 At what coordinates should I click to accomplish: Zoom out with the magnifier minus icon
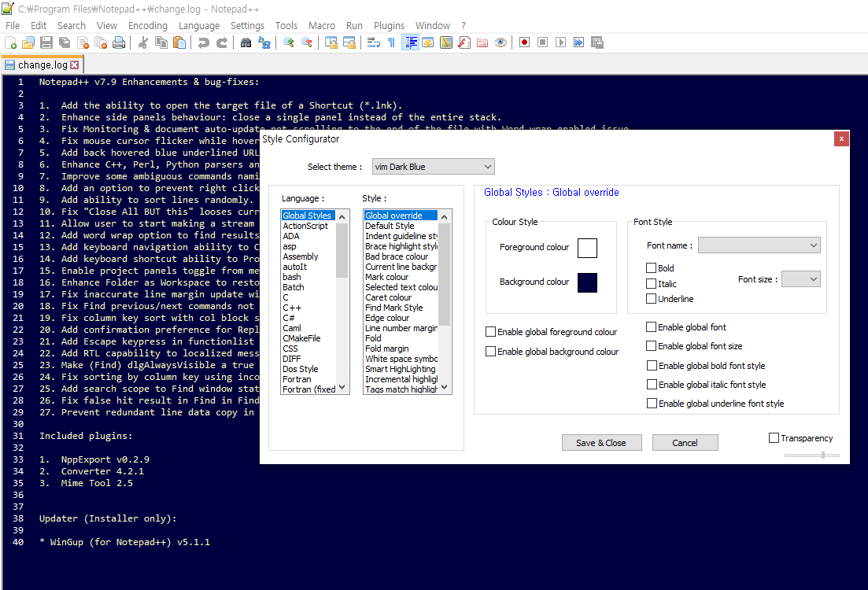306,42
